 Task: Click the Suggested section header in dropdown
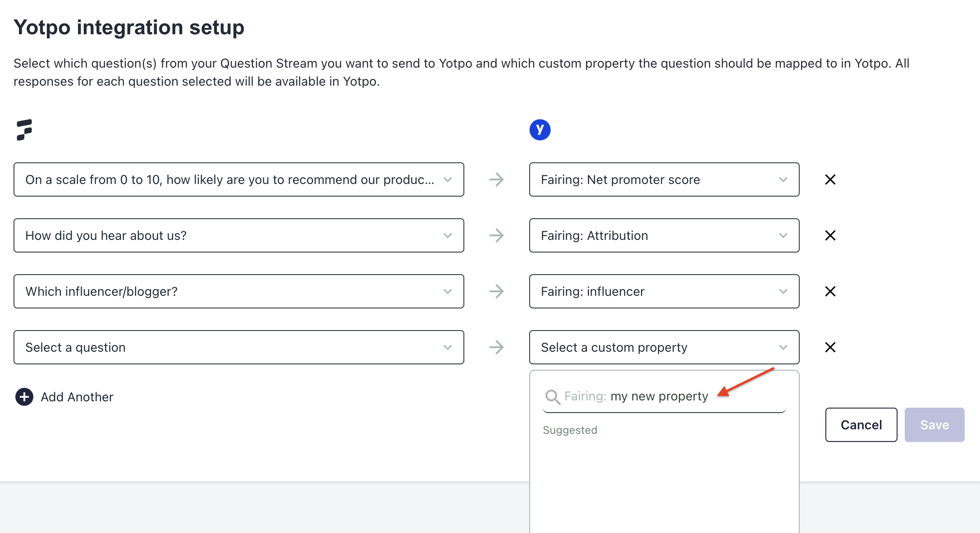click(x=570, y=430)
